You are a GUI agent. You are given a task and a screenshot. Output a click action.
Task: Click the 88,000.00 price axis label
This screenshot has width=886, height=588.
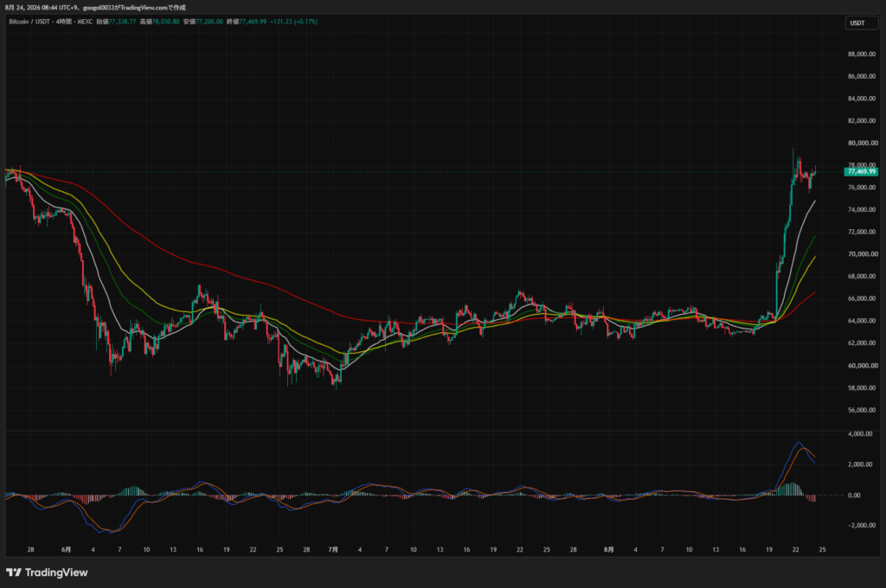[863, 54]
